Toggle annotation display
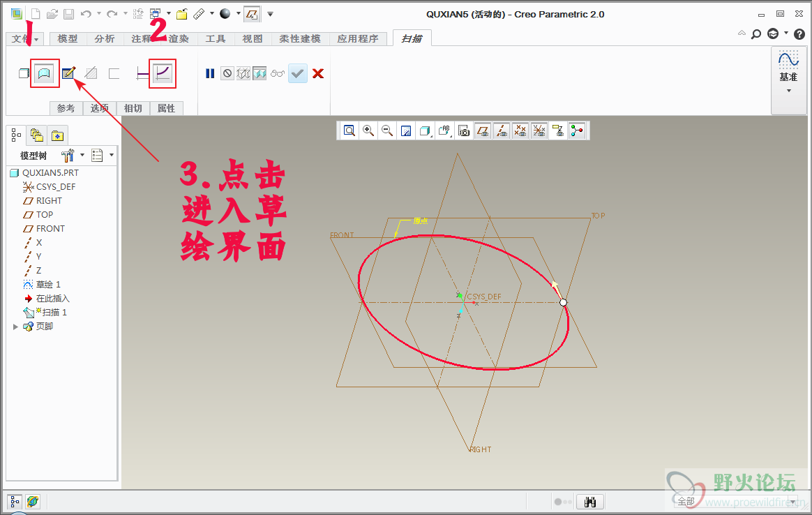 tap(558, 130)
